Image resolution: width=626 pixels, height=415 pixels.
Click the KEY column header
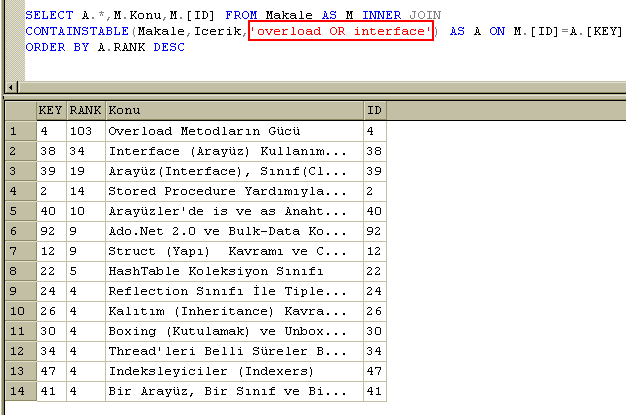[x=50, y=109]
